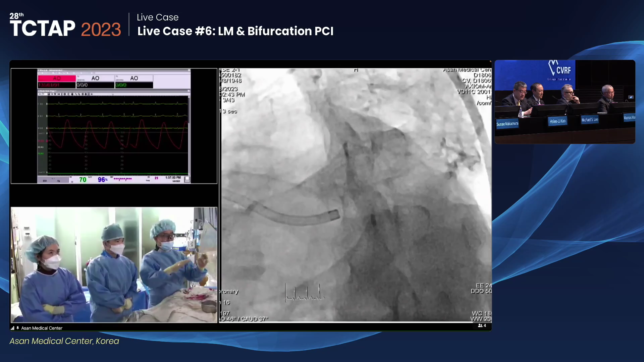Screen dimensions: 644x362
Task: Click the pin icon next to Asan Medical Center
Action: 17,328
